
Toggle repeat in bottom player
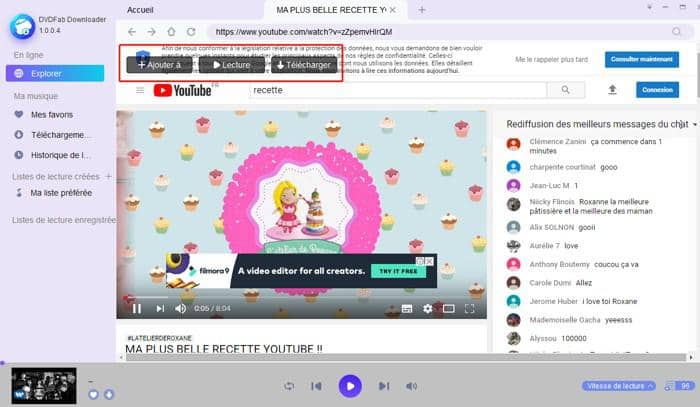289,386
